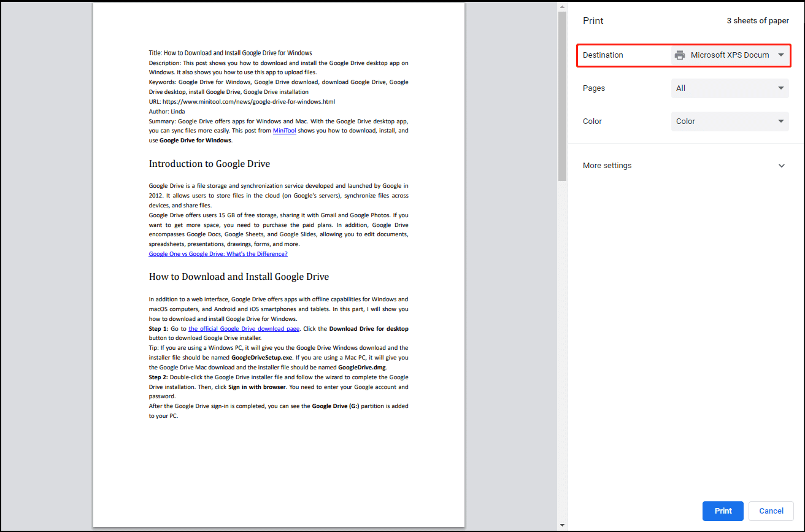Click the document Title line in preview
The width and height of the screenshot is (805, 532).
click(231, 53)
